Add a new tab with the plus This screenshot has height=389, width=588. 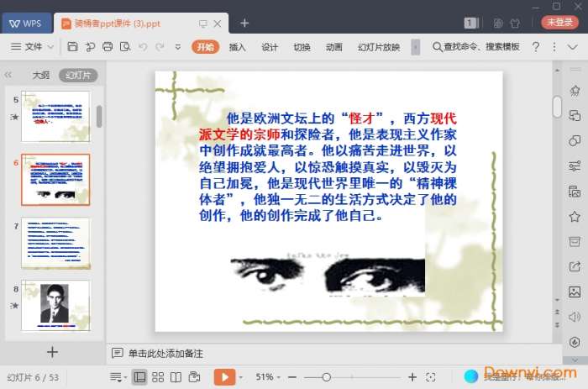pos(244,24)
